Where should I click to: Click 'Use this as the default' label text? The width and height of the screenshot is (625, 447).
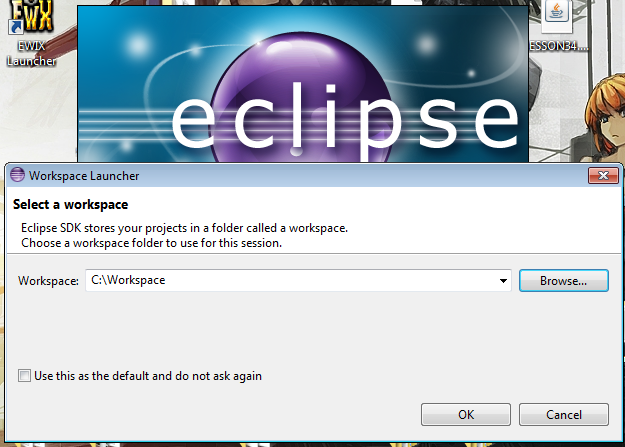(148, 376)
